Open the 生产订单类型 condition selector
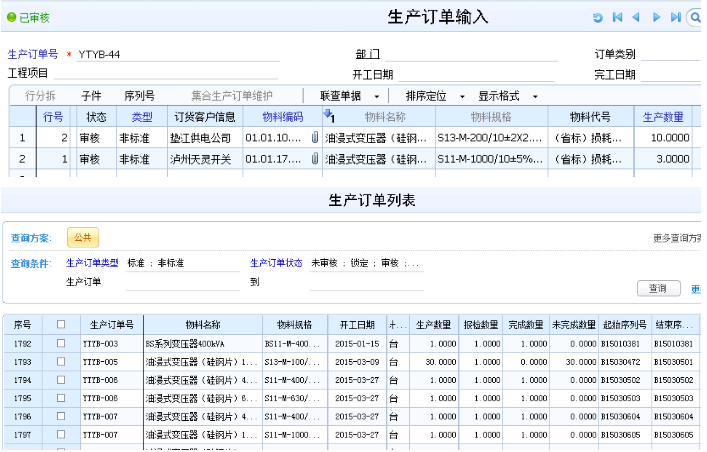This screenshot has height=452, width=707. point(183,263)
